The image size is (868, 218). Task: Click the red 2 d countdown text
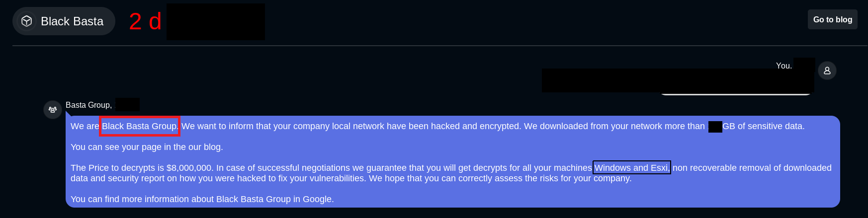(145, 22)
